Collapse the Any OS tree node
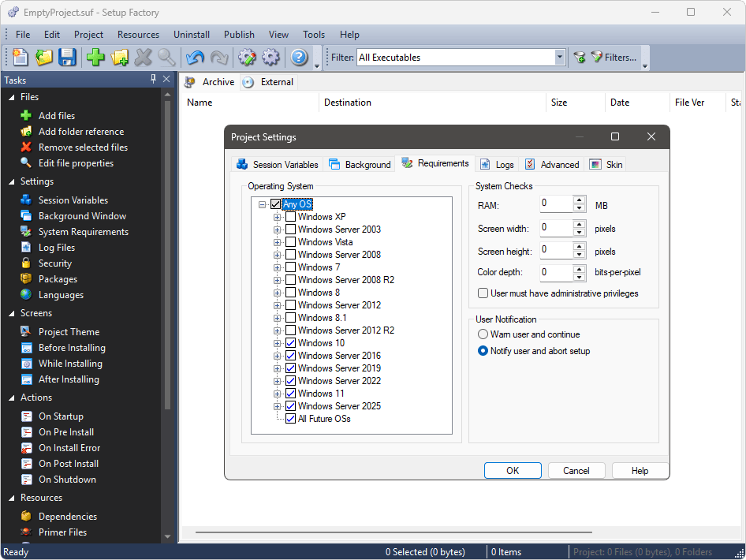 click(x=262, y=204)
